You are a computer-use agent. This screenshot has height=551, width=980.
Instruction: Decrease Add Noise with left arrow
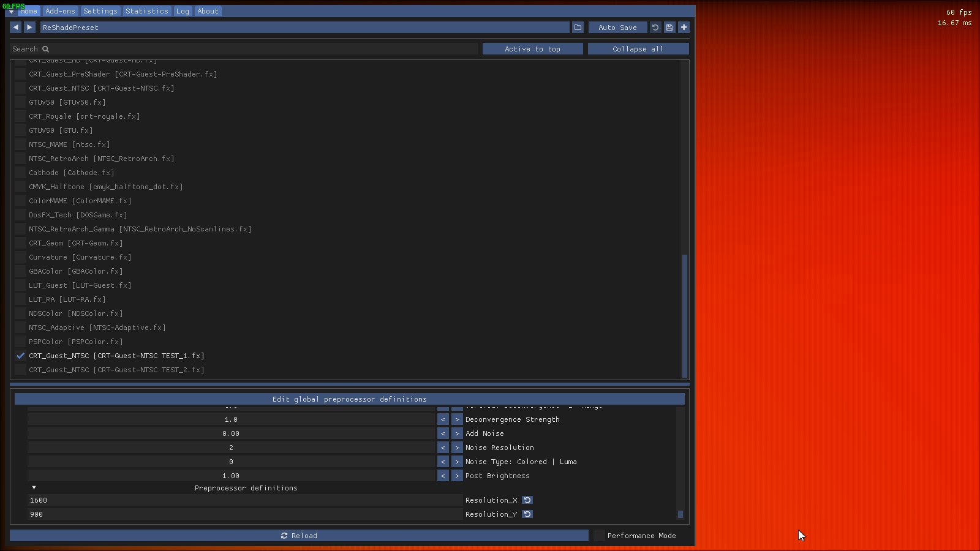[443, 433]
